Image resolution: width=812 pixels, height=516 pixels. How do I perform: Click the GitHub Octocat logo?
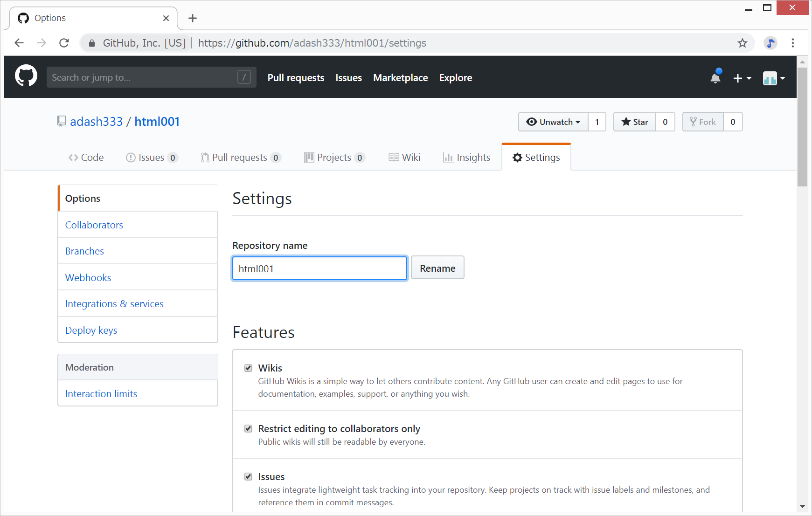(26, 76)
